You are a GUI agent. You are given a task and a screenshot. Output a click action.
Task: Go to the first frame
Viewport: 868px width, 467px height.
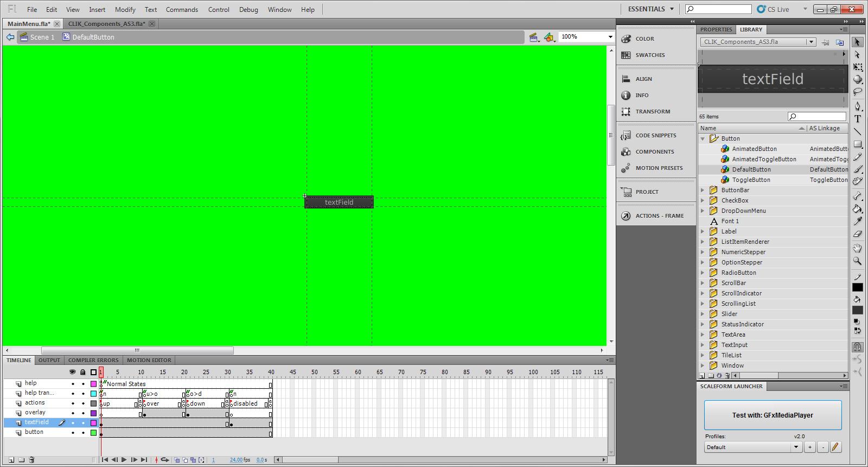(105, 460)
